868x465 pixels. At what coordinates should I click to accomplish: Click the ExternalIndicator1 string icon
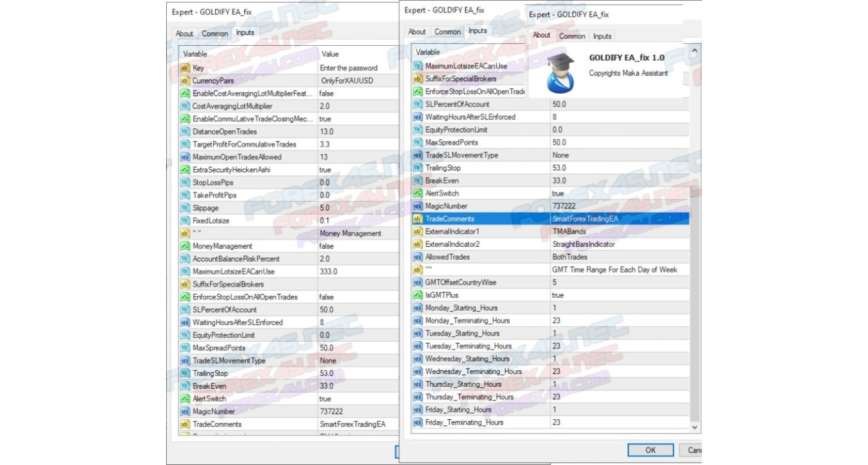tap(417, 231)
